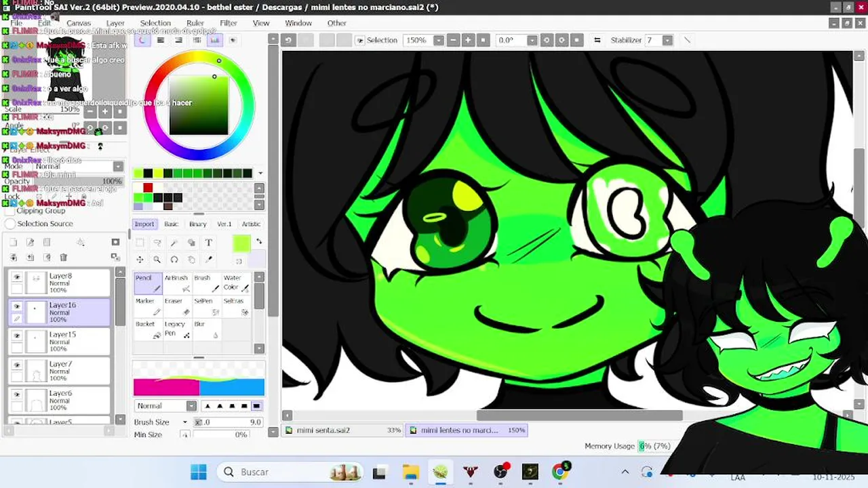Hide Layer6 with its eye icon
The height and width of the screenshot is (488, 868).
click(17, 394)
